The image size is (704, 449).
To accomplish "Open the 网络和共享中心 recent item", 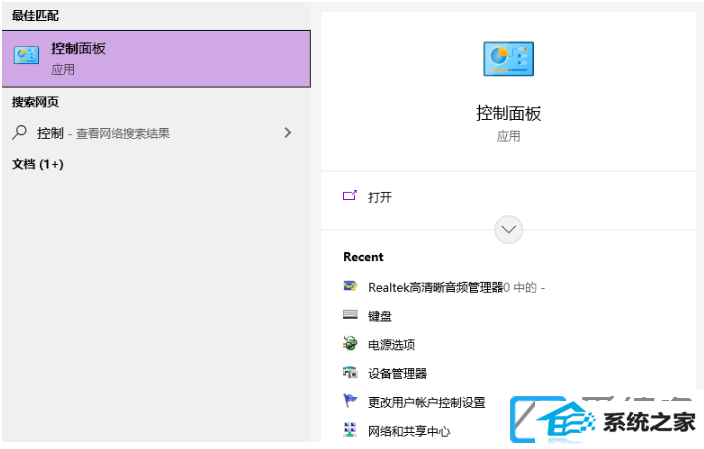I will pos(409,431).
